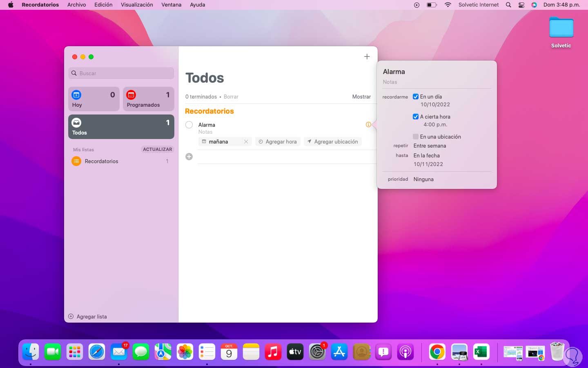Open the Hoy smart list card
The image size is (588, 368).
94,99
